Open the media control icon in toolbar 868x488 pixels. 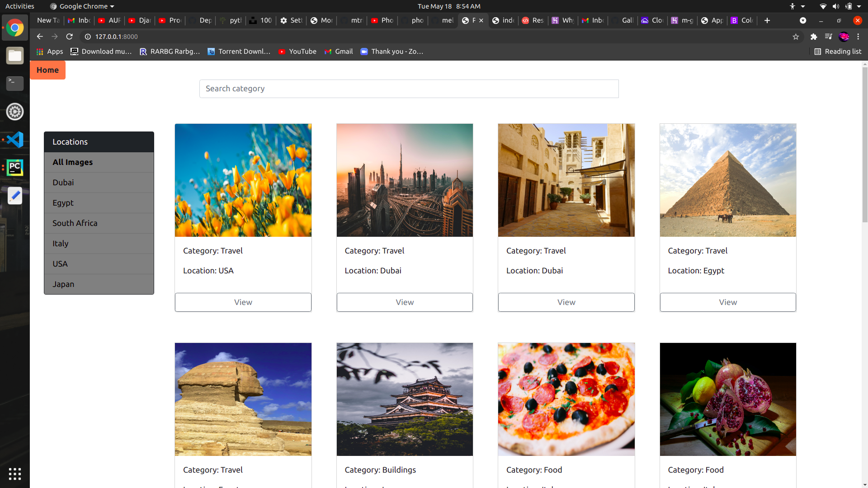coord(828,37)
